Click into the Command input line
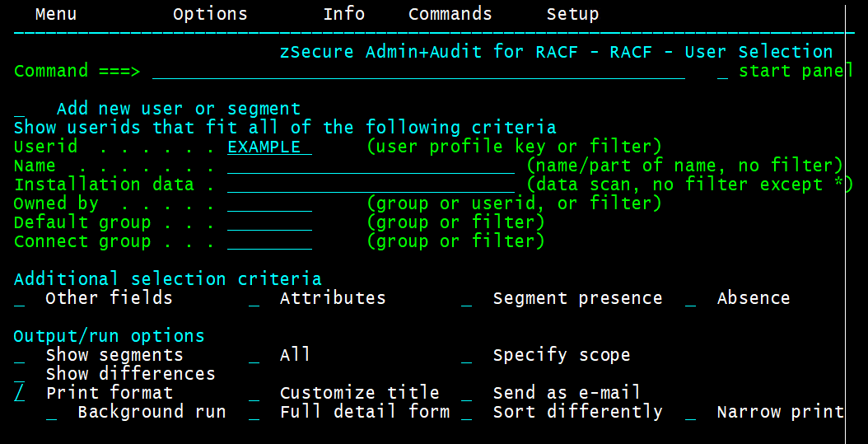This screenshot has height=444, width=868. 418,72
